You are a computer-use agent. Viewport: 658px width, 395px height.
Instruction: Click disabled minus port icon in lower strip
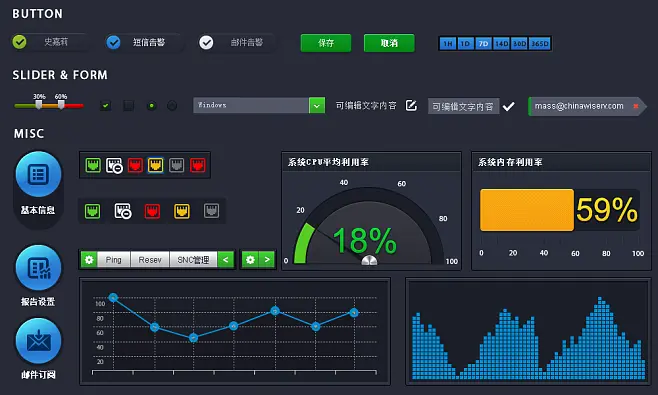[123, 211]
